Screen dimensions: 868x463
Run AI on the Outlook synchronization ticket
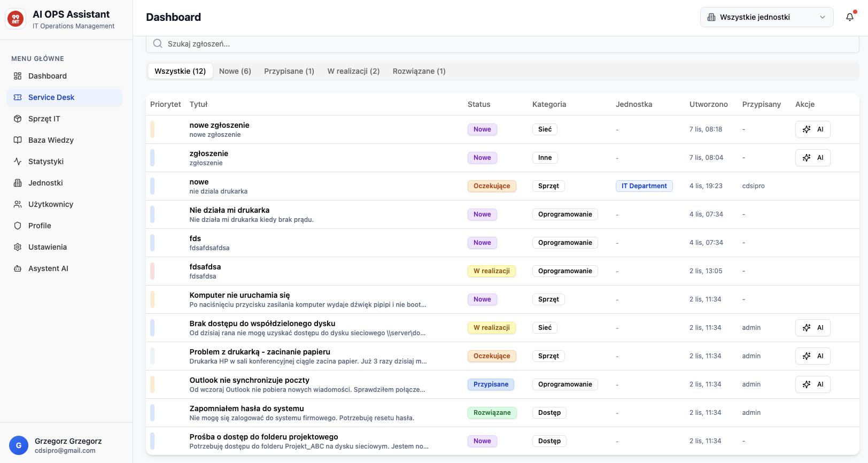point(812,384)
